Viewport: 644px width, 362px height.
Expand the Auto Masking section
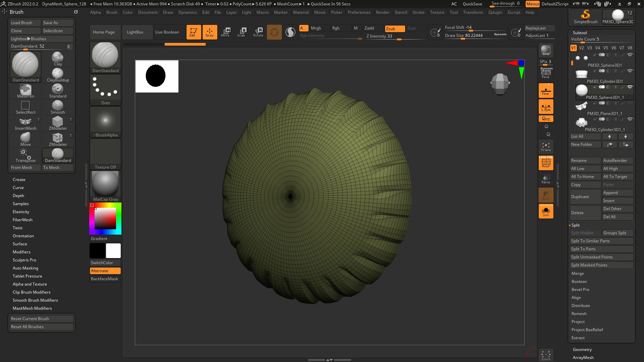tap(25, 268)
